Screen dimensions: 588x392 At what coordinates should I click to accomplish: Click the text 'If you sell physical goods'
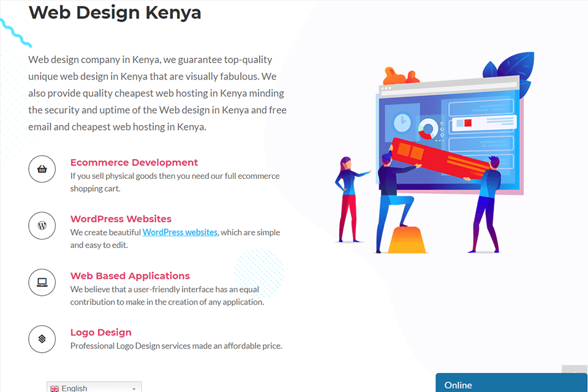click(114, 176)
